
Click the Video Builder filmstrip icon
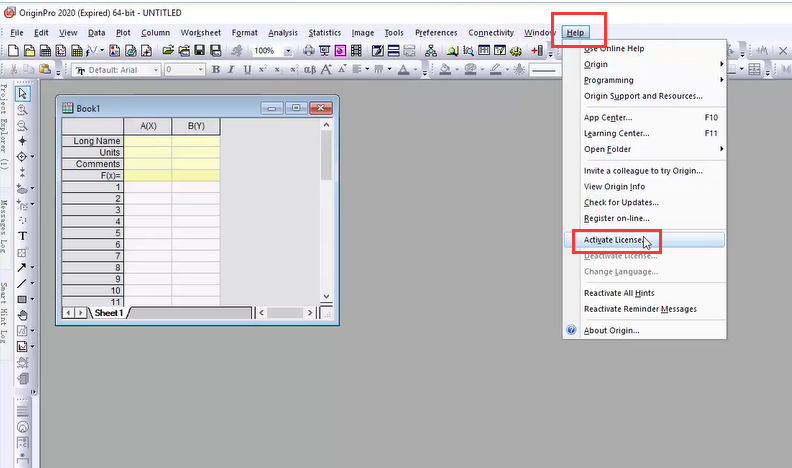pos(356,50)
